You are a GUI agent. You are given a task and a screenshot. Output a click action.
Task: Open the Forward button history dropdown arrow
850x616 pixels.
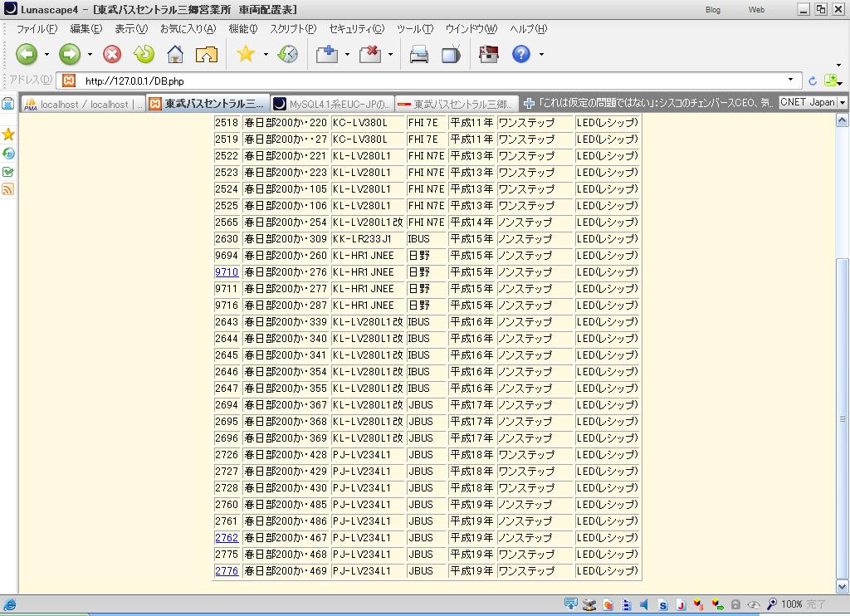click(x=90, y=54)
